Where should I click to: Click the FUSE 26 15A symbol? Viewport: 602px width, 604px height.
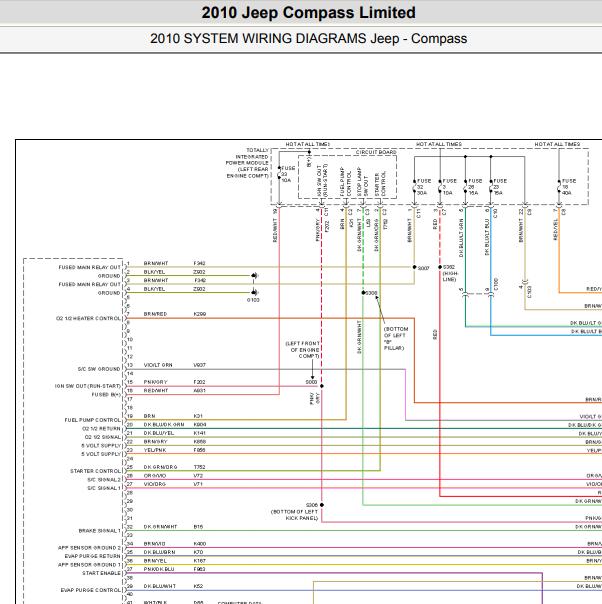(x=474, y=186)
